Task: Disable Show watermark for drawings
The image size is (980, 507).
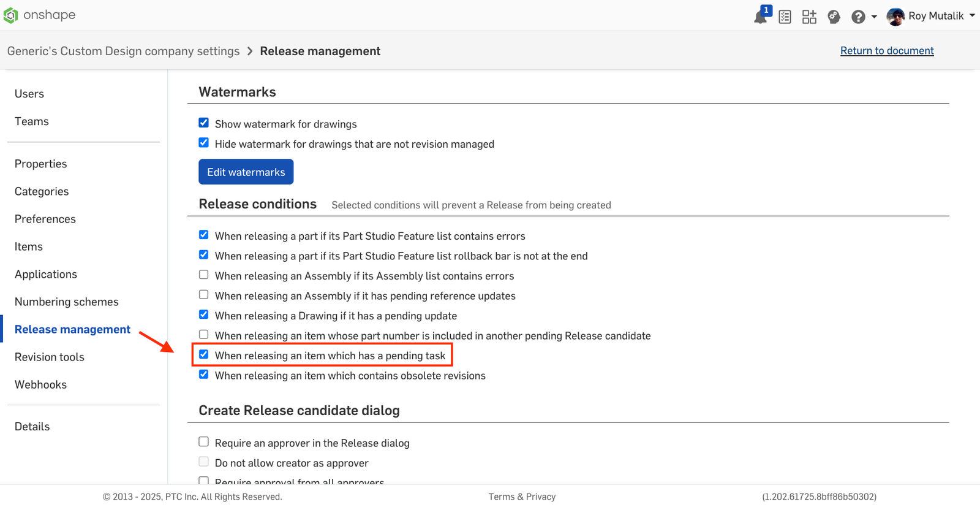Action: [x=204, y=123]
